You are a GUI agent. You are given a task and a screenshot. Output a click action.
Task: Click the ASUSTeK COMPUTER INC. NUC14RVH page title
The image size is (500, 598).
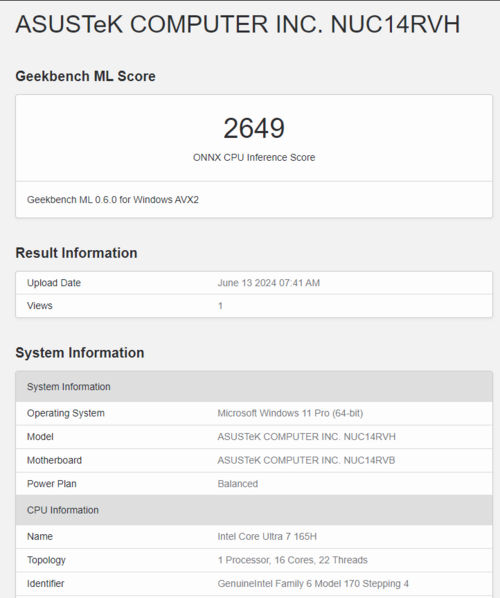(x=238, y=25)
